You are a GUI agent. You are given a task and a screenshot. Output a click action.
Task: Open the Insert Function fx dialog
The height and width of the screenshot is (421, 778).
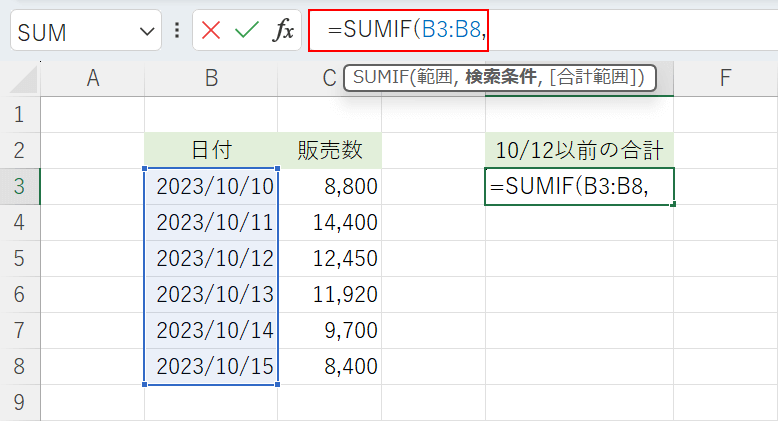pyautogui.click(x=283, y=31)
